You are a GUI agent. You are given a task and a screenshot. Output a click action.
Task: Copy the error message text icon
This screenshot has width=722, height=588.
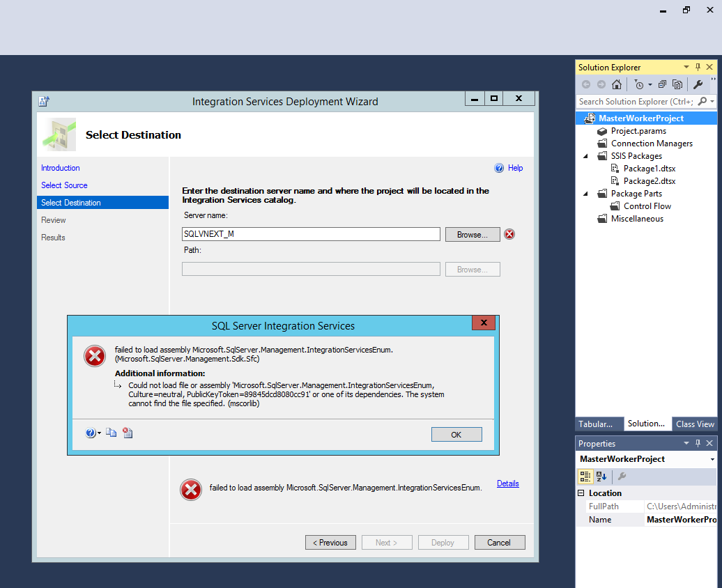(111, 433)
